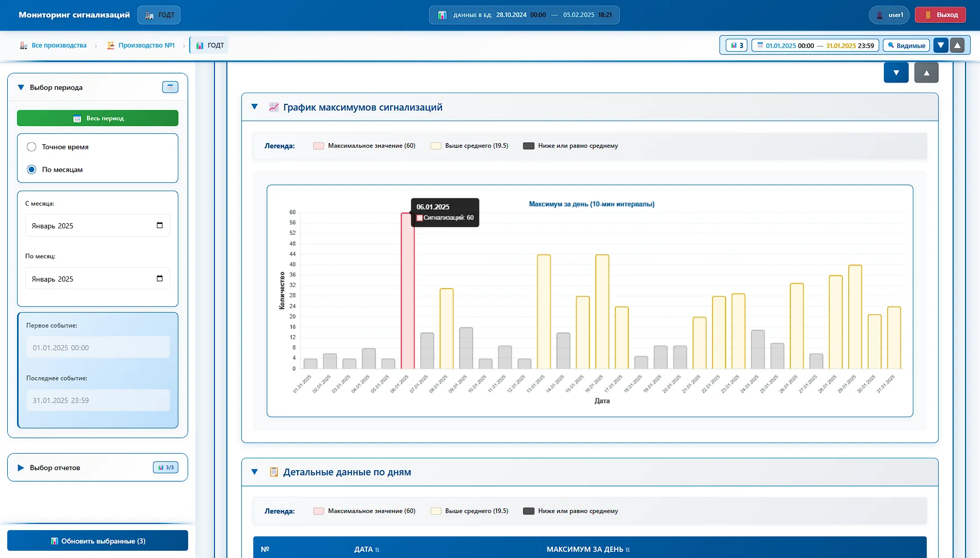The width and height of the screenshot is (980, 558).
Task: Select the По месяцам radio option
Action: (x=32, y=169)
